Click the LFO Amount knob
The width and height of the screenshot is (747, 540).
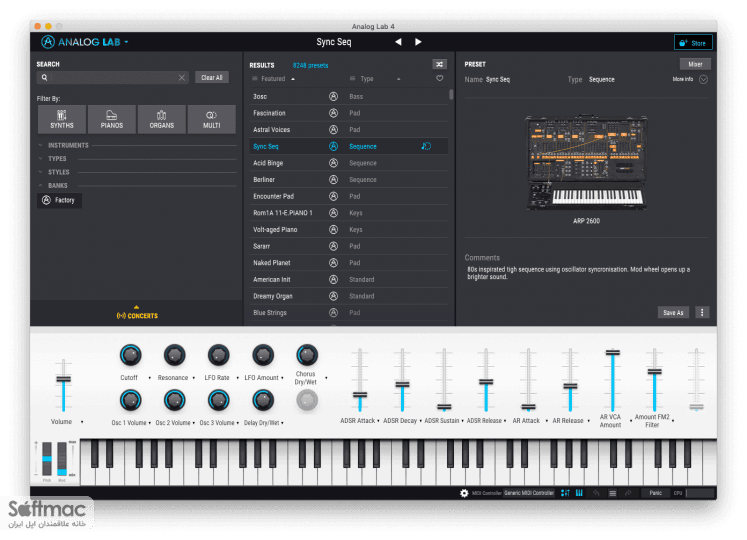pos(262,355)
